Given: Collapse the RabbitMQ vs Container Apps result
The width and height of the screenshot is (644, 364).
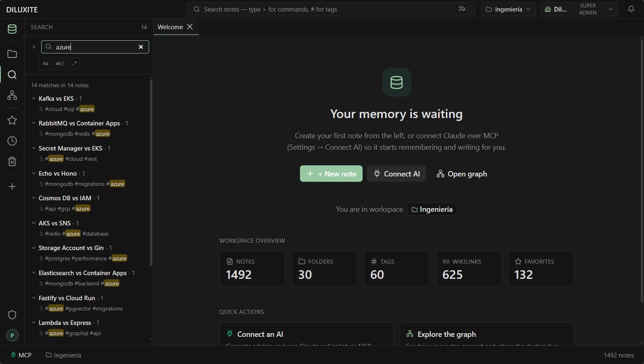Looking at the screenshot, I should 34,123.
